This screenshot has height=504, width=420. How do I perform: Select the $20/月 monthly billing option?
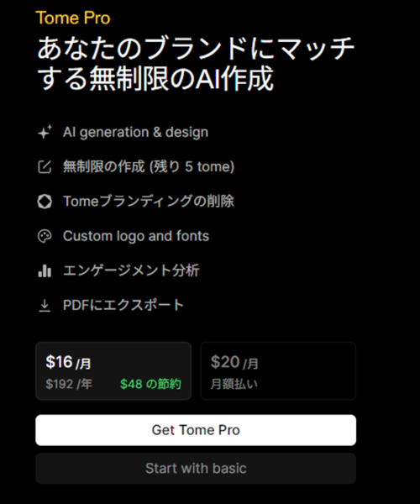point(278,371)
